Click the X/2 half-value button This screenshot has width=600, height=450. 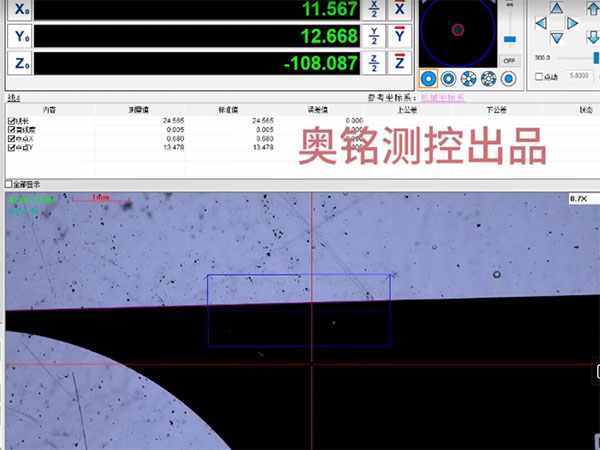point(374,7)
